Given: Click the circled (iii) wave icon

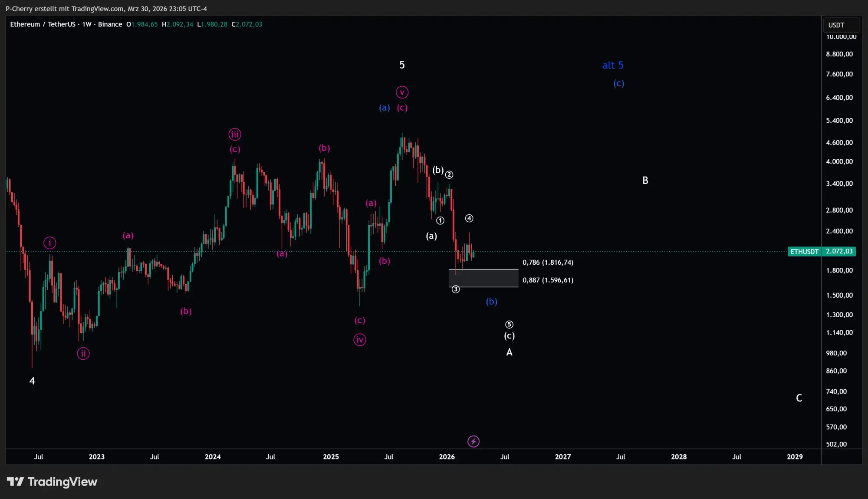Looking at the screenshot, I should [x=234, y=134].
